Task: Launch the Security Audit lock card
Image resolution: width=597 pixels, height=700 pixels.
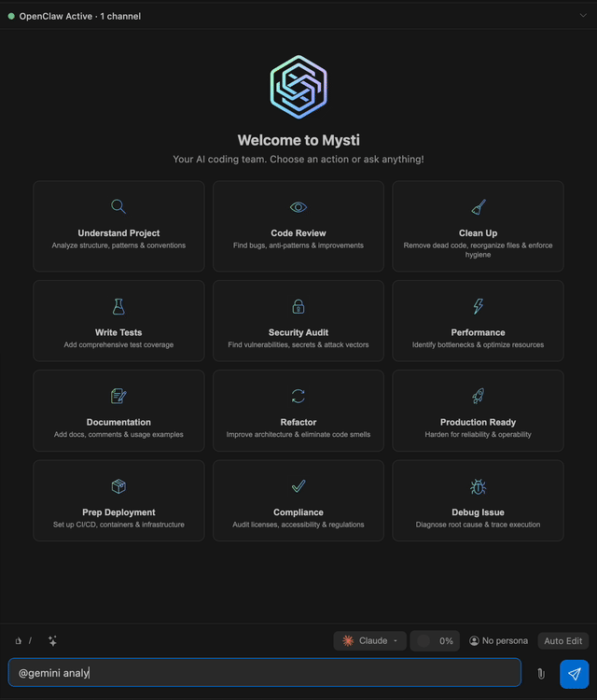Action: pyautogui.click(x=298, y=321)
